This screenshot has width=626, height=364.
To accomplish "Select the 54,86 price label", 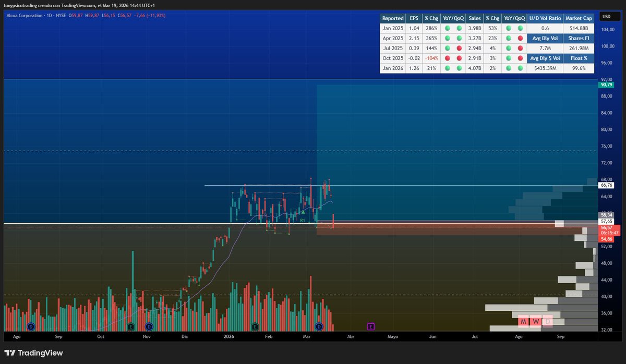I will (607, 239).
